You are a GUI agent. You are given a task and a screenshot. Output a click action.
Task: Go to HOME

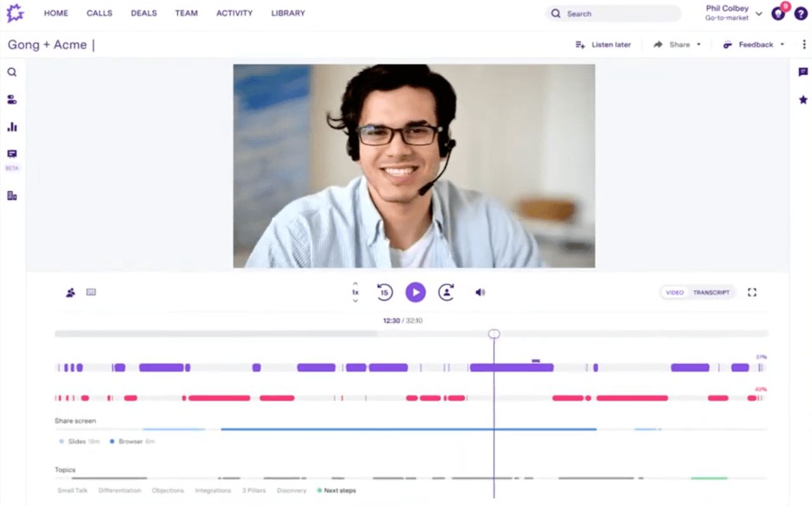coord(56,13)
